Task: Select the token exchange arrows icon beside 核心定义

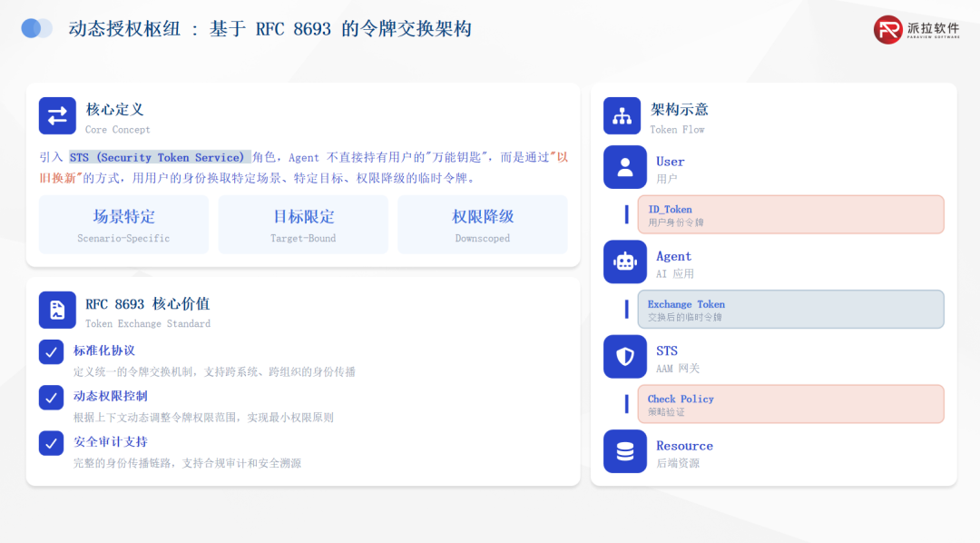Action: (x=56, y=115)
